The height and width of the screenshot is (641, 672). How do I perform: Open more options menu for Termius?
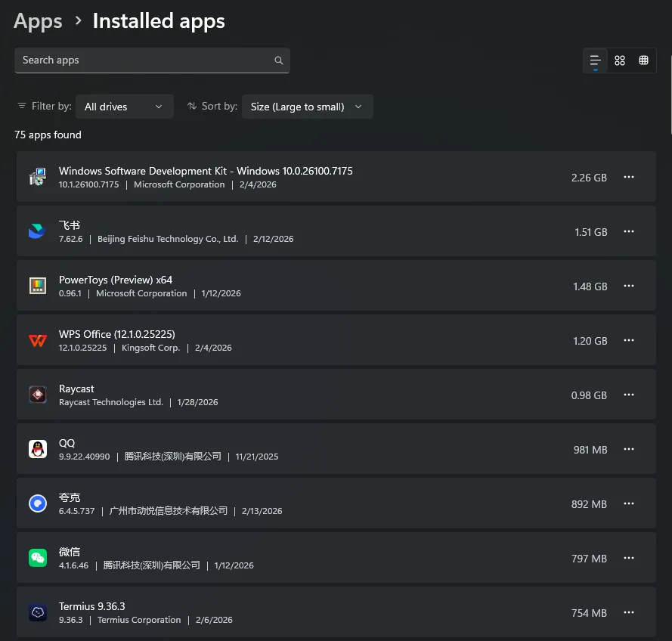(628, 613)
